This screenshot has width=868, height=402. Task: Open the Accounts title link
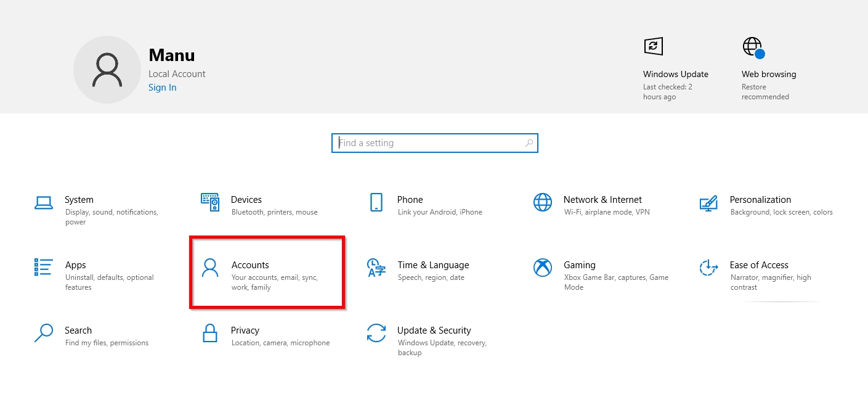250,265
